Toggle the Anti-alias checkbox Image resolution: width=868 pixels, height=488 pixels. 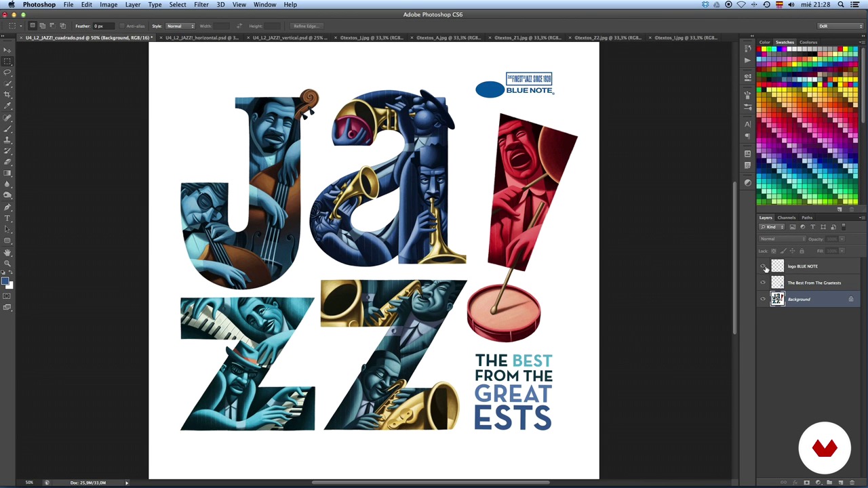[122, 26]
